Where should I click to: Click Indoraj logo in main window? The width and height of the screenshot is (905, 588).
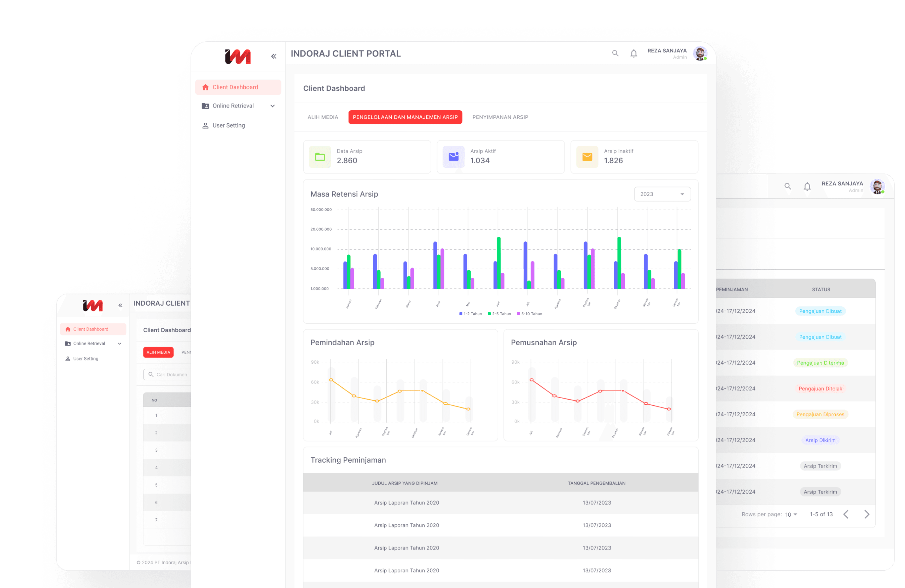coord(238,56)
